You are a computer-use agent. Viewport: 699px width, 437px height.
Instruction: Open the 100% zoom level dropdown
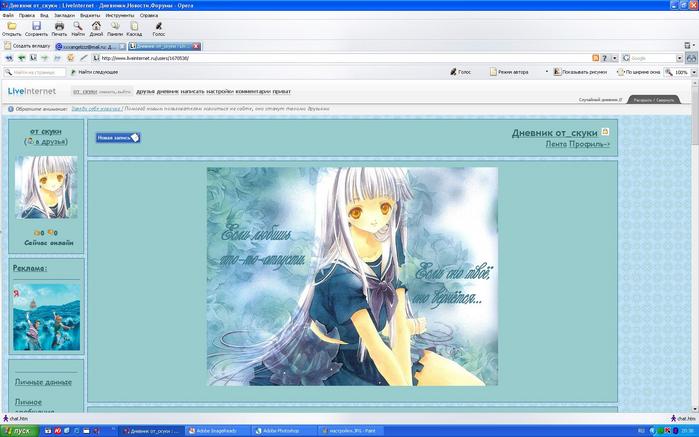[694, 72]
